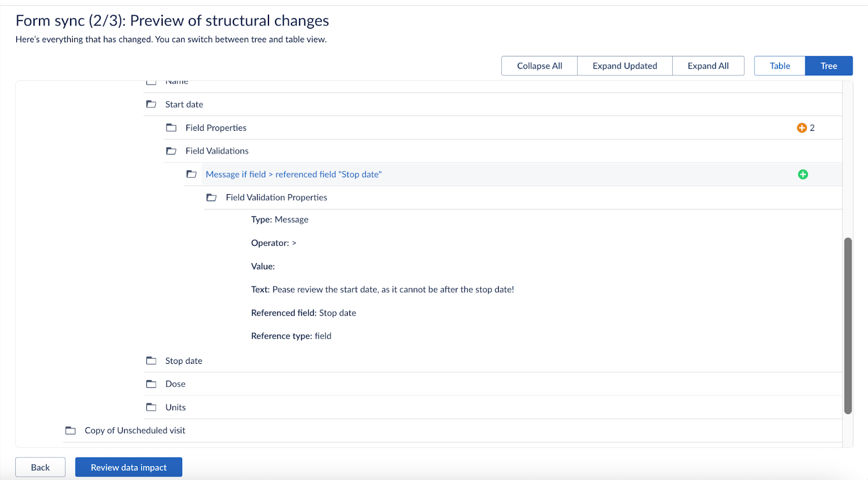The width and height of the screenshot is (868, 480).
Task: Click the folder icon beside Start date
Action: tap(151, 104)
